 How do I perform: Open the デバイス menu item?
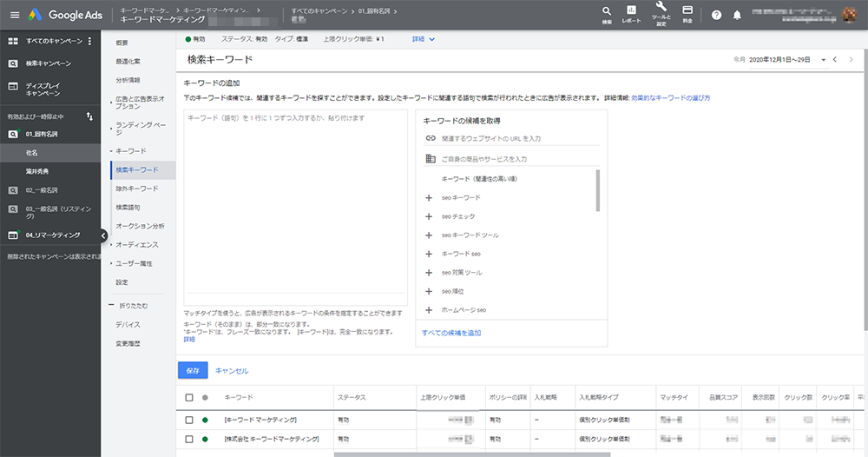[x=128, y=325]
